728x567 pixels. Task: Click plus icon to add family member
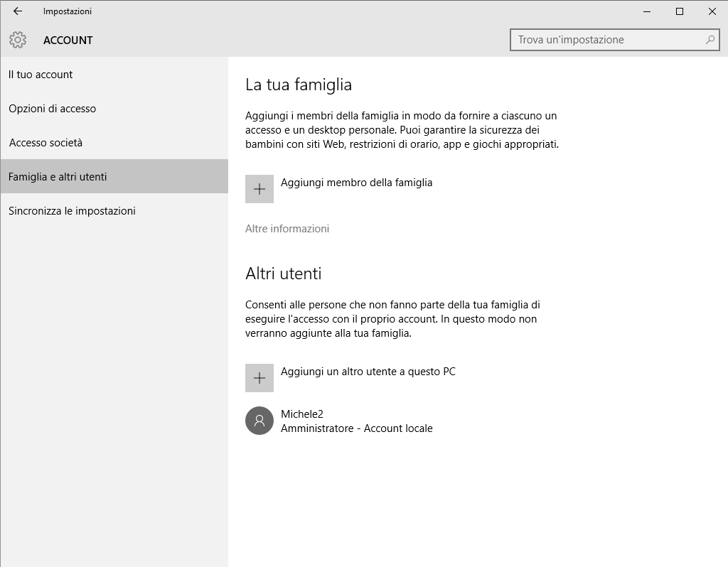tap(259, 189)
